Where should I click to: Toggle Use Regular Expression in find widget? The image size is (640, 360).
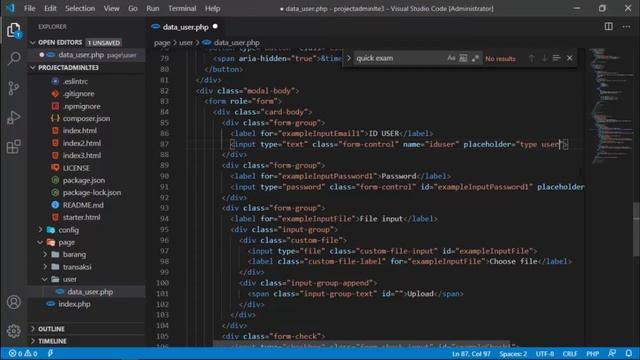475,58
